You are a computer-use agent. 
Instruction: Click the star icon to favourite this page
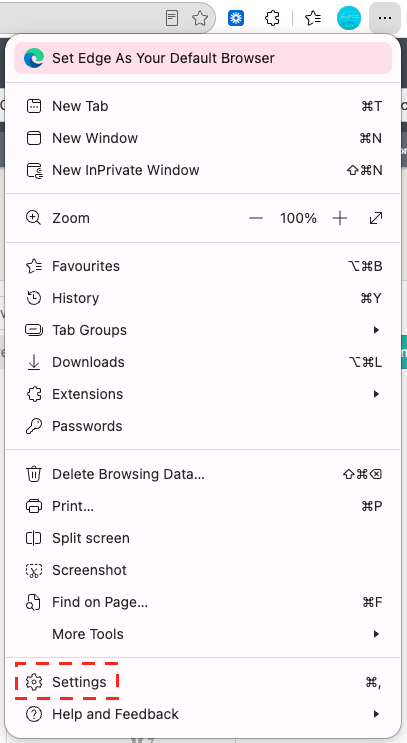tap(200, 18)
